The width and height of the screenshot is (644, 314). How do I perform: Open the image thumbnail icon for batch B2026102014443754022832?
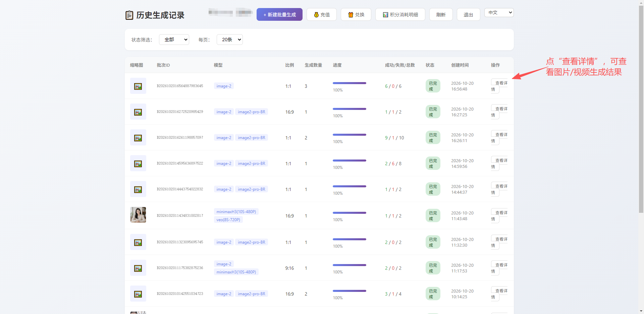pyautogui.click(x=138, y=189)
